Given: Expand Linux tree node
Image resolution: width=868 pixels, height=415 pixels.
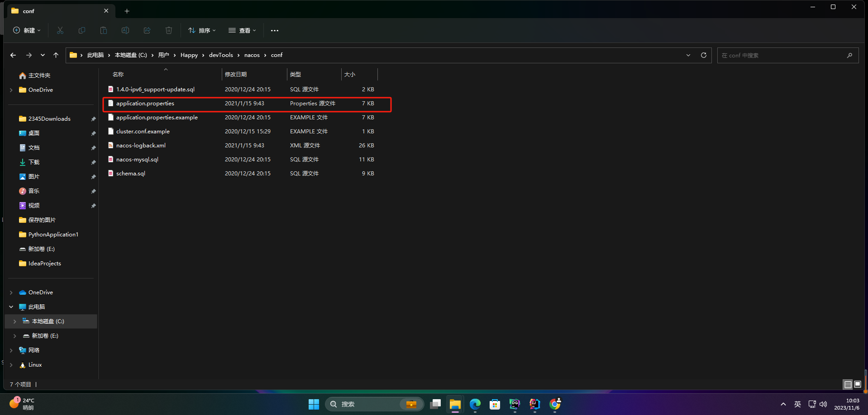Looking at the screenshot, I should tap(11, 365).
